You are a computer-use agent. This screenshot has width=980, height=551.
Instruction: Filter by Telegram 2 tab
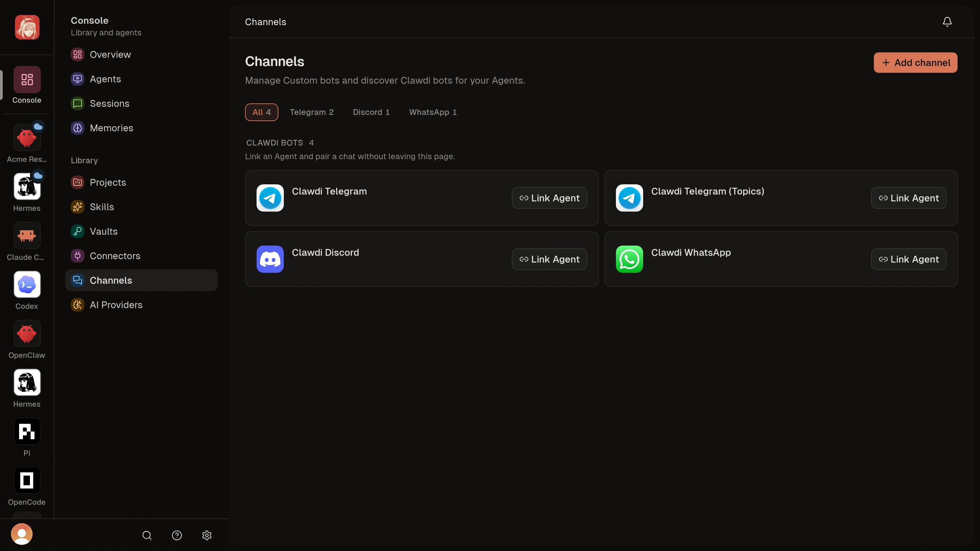[x=312, y=112]
